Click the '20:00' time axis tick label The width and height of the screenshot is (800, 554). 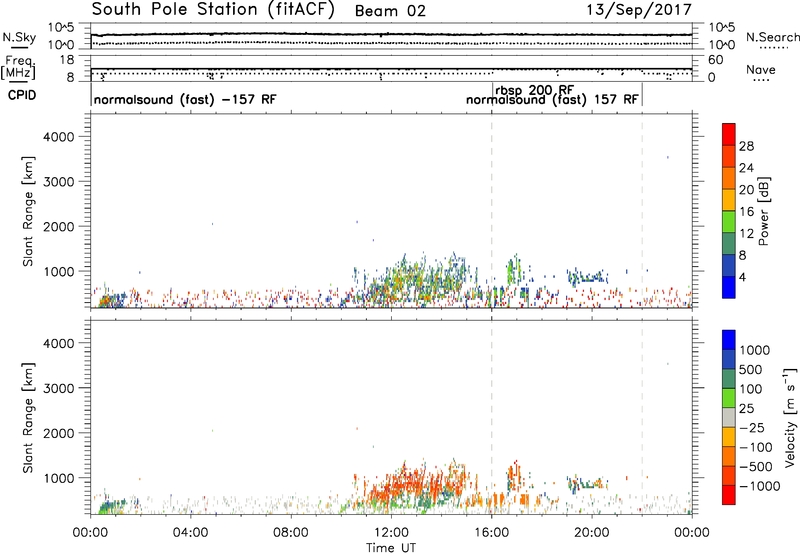[x=592, y=533]
